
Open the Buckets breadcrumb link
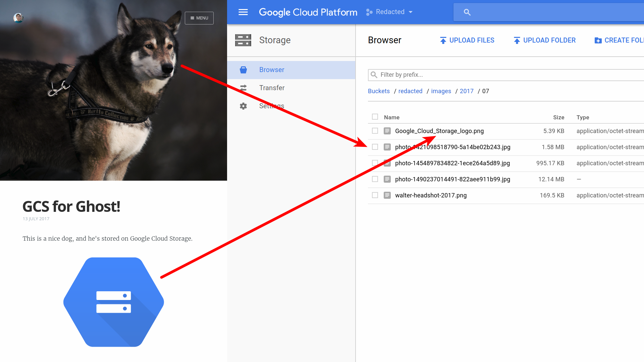(379, 91)
